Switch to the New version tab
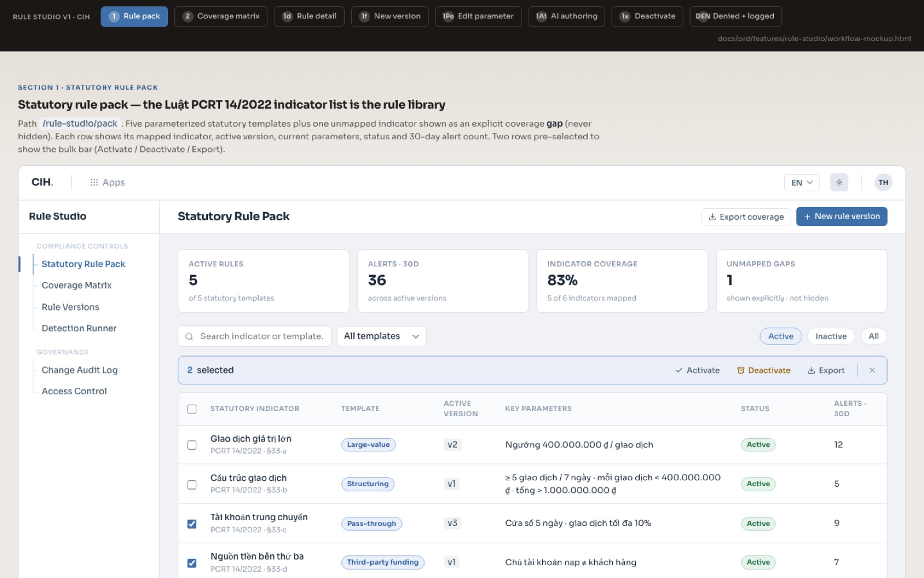This screenshot has height=578, width=924. [390, 16]
